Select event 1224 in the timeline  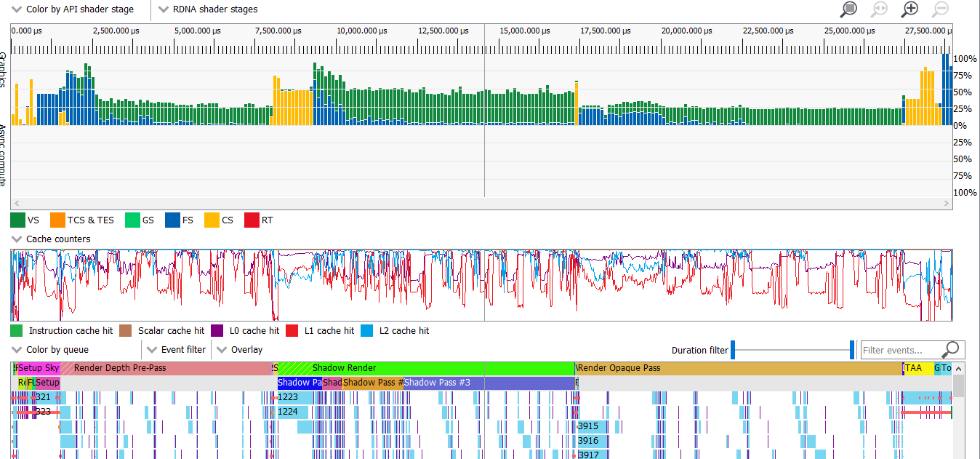tap(292, 412)
